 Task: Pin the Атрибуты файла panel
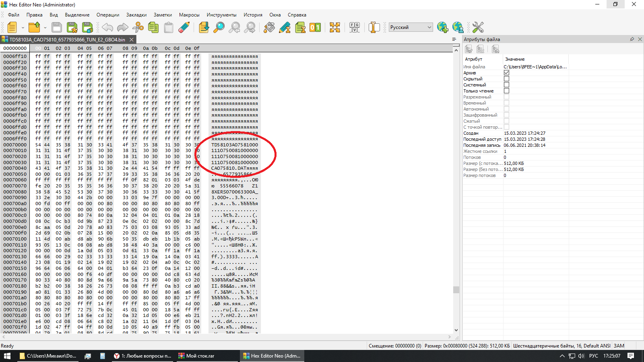click(632, 39)
